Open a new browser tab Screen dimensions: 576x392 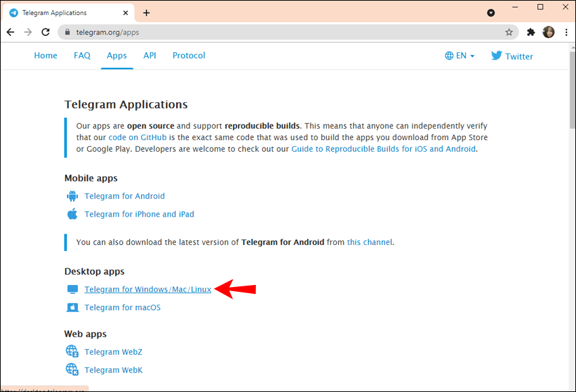click(146, 13)
